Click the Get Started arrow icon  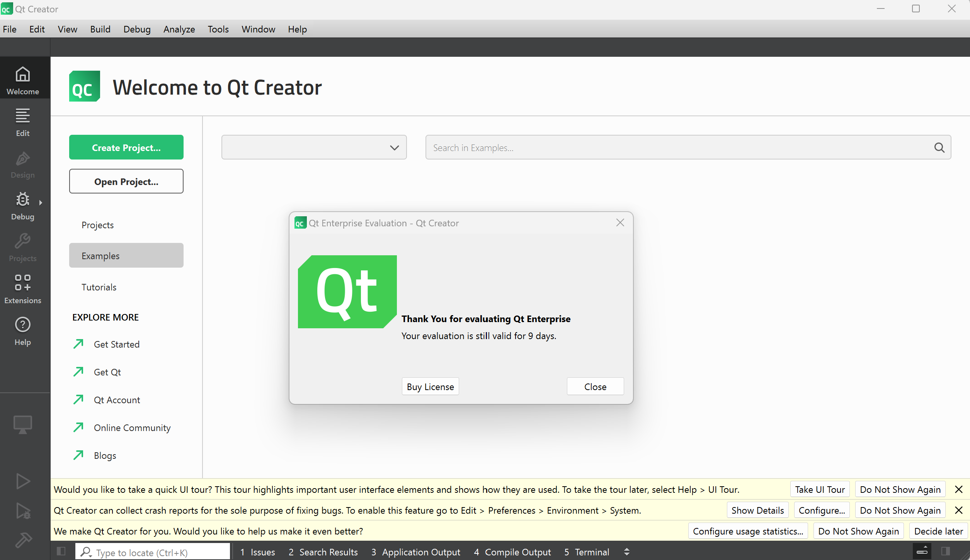(78, 344)
